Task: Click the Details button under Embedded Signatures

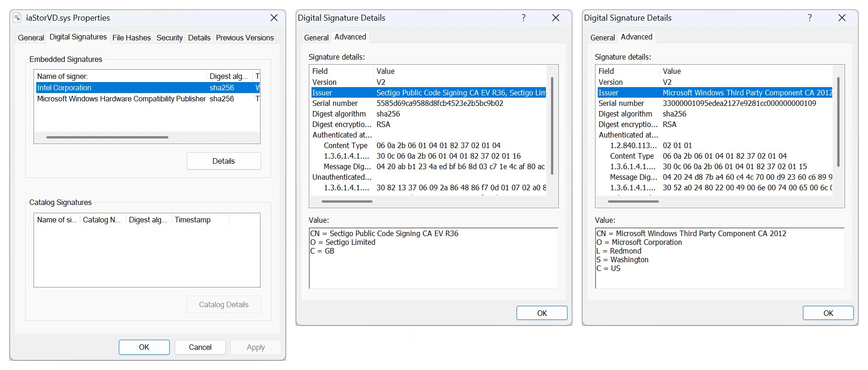Action: (223, 161)
